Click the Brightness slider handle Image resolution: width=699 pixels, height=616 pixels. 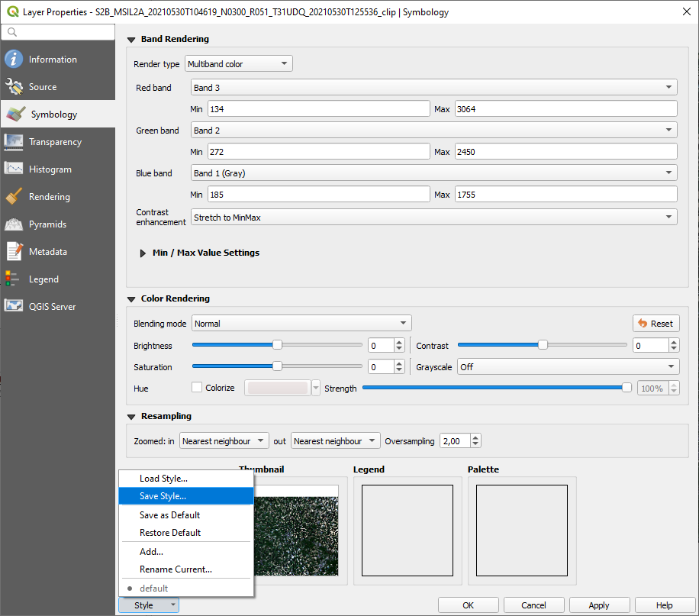click(x=278, y=345)
